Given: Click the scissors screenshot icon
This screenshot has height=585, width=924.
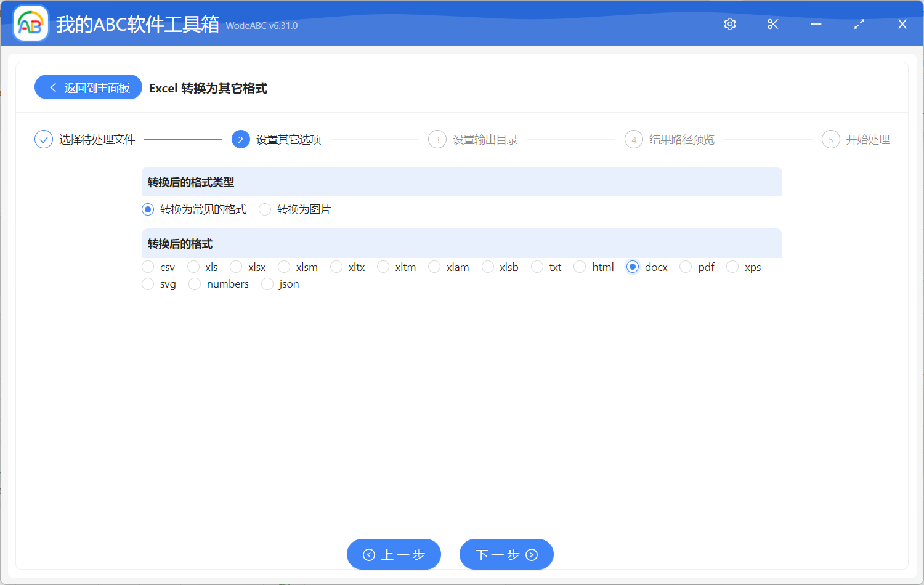Looking at the screenshot, I should click(772, 24).
